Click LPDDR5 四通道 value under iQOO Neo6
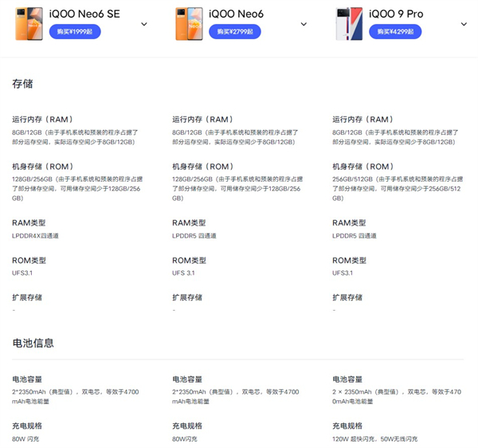The image size is (478, 448). click(x=194, y=236)
